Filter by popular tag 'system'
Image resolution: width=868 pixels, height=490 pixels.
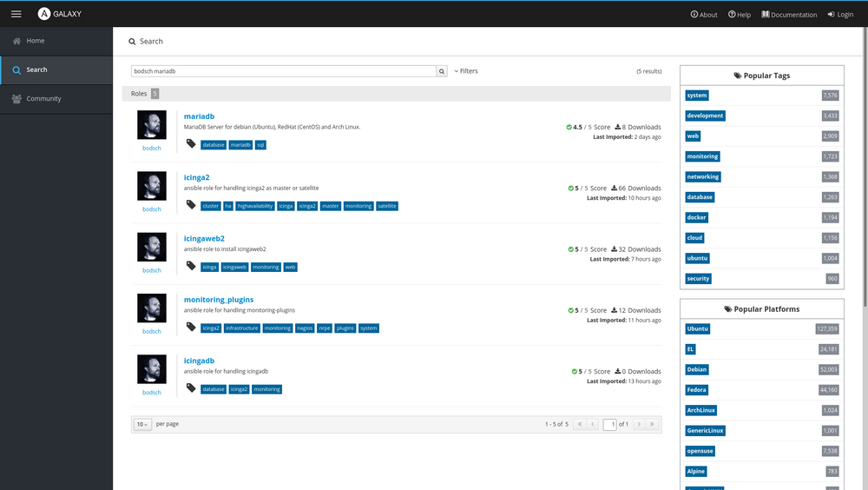(696, 96)
